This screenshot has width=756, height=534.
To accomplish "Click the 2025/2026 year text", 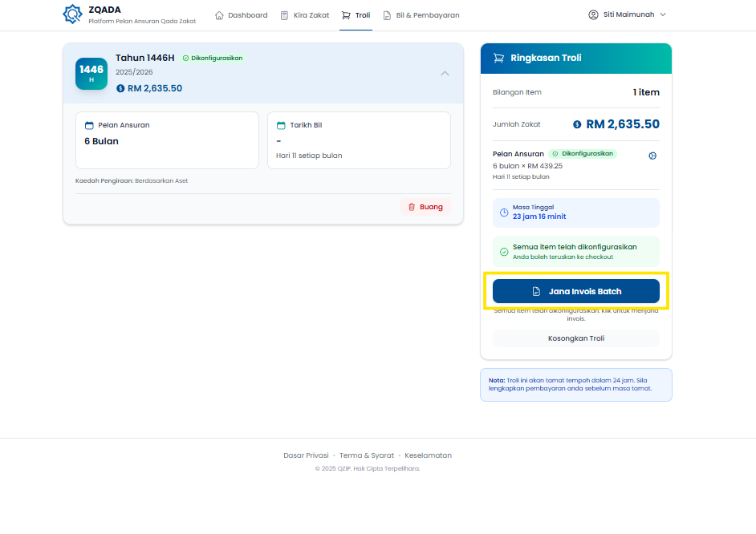I will tap(134, 71).
